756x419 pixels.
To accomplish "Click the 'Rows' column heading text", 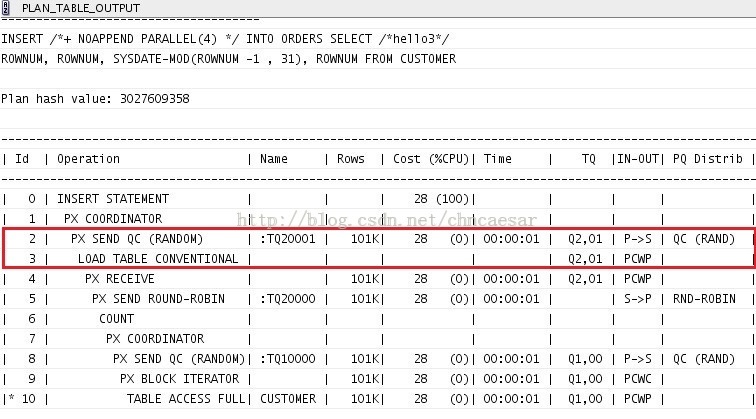I will coord(351,159).
